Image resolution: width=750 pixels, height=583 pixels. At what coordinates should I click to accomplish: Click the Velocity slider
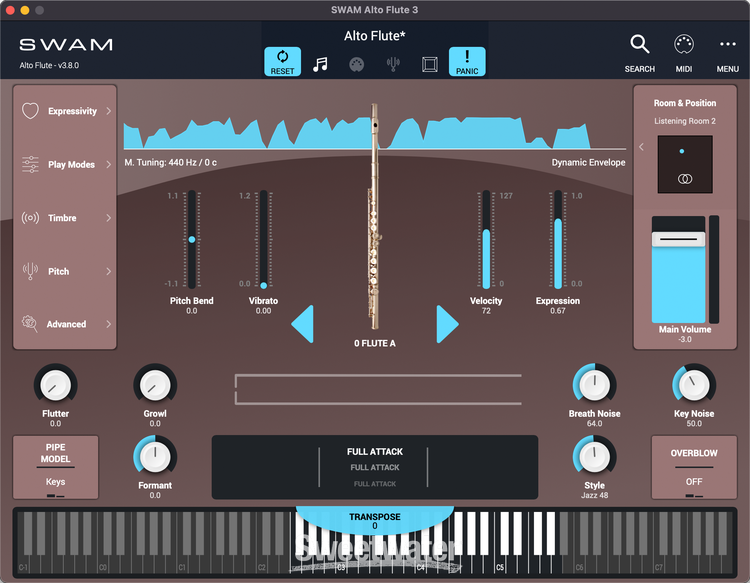486,239
